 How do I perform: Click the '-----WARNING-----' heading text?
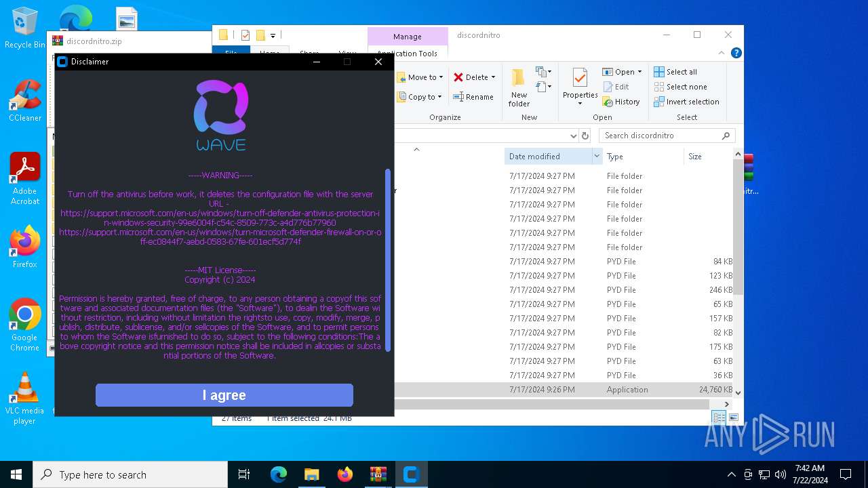point(220,175)
